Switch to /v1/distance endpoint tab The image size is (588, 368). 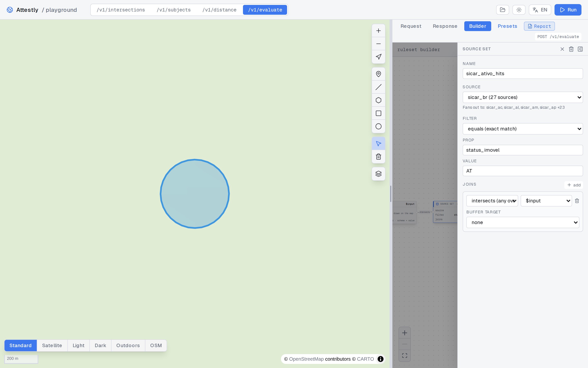tap(219, 10)
